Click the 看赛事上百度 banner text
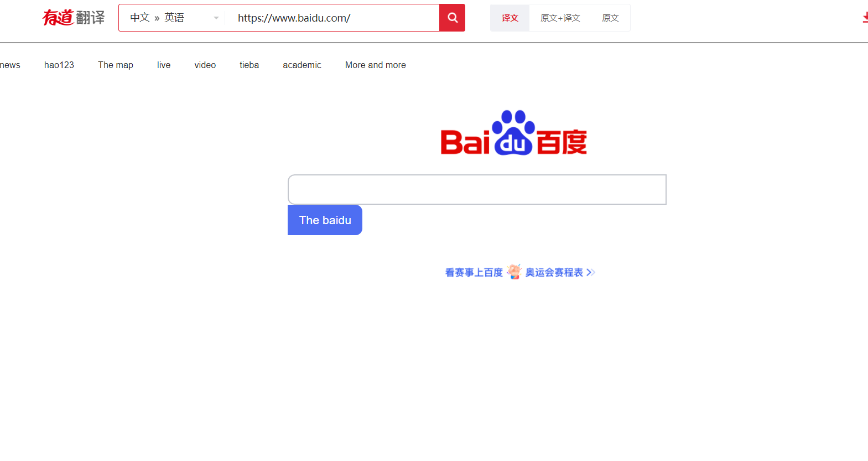Image resolution: width=868 pixels, height=461 pixels. [x=474, y=272]
